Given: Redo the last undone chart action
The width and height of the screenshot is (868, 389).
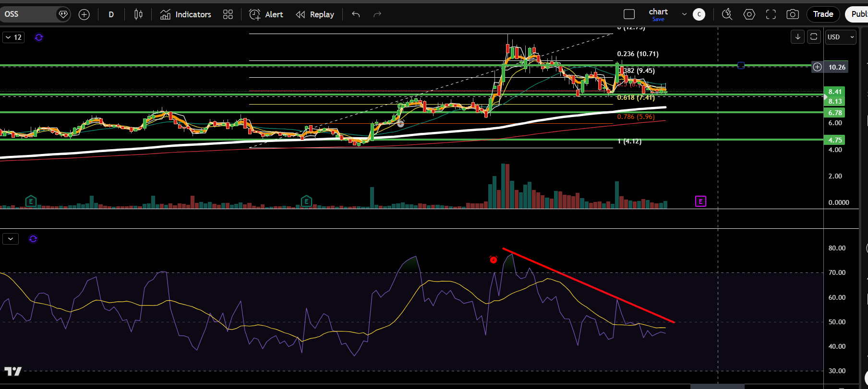Looking at the screenshot, I should (377, 14).
